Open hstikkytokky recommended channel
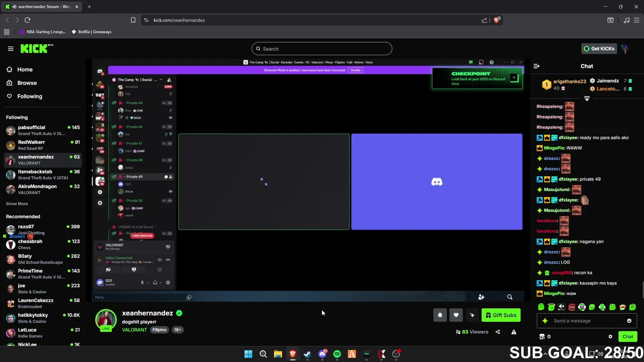This screenshot has width=644, height=362. pyautogui.click(x=42, y=318)
